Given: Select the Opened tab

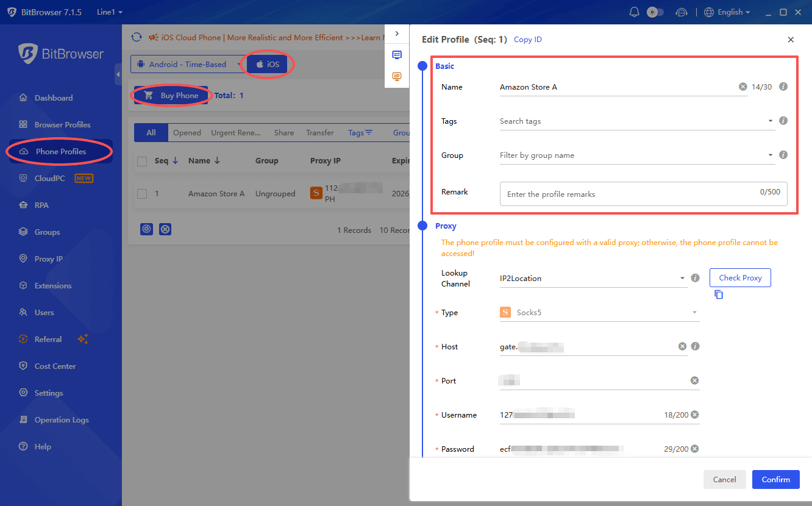Looking at the screenshot, I should click(x=187, y=133).
